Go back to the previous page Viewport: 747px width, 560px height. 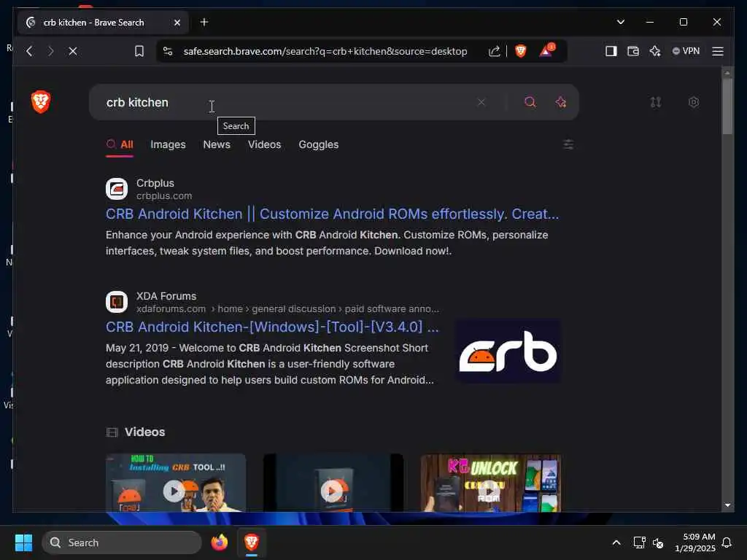(29, 51)
